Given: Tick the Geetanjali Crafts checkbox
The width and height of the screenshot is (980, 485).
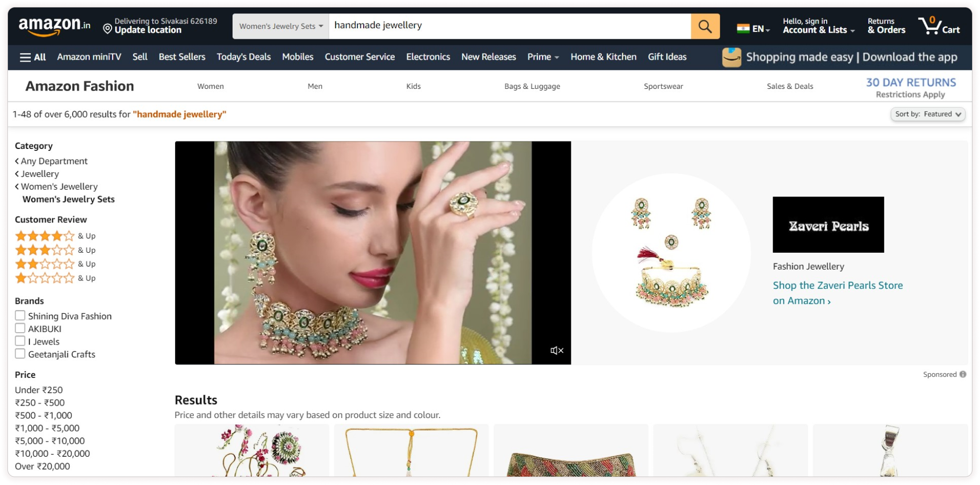Looking at the screenshot, I should (x=20, y=354).
